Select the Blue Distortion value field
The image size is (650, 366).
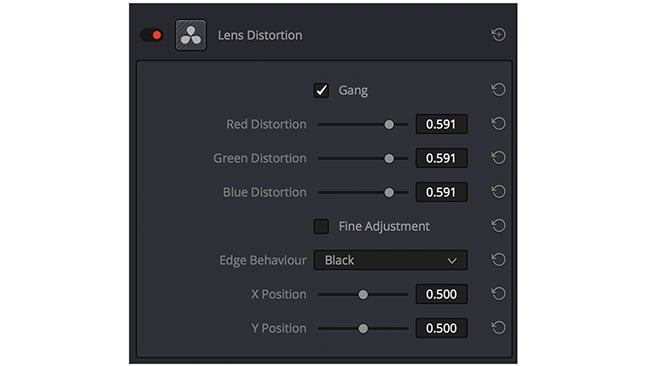[x=441, y=192]
